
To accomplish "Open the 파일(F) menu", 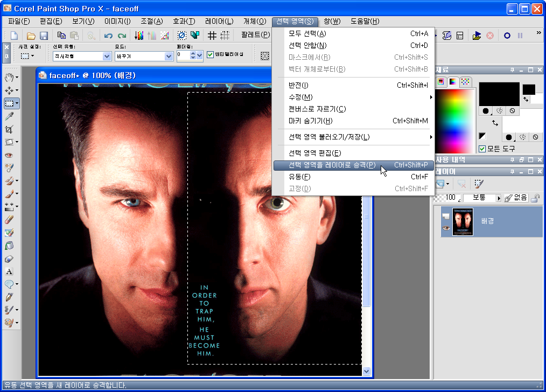I will [19, 21].
